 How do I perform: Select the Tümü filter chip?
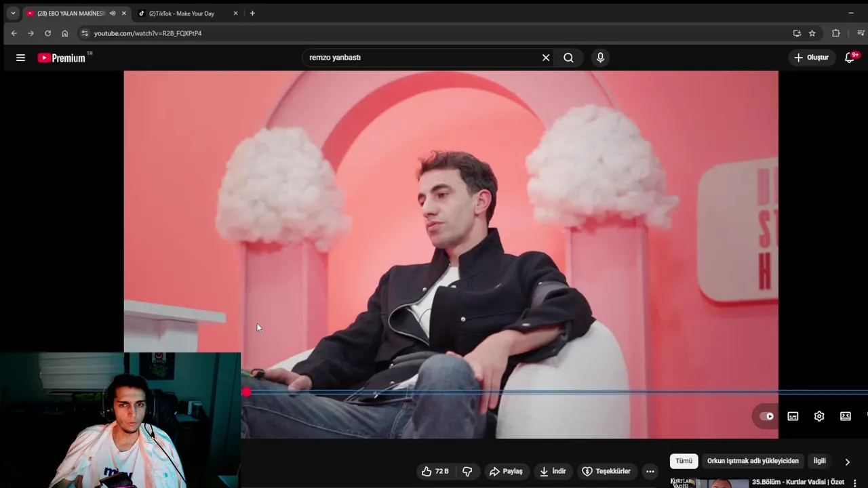(x=684, y=461)
